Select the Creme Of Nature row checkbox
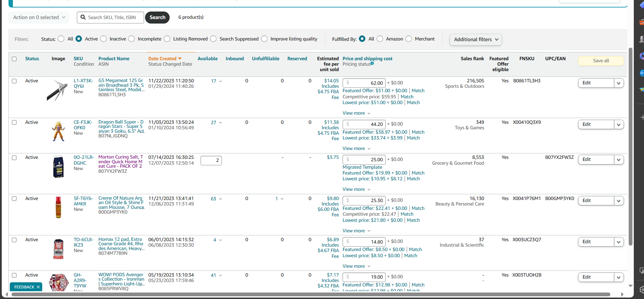Image resolution: width=644 pixels, height=299 pixels. [x=14, y=199]
